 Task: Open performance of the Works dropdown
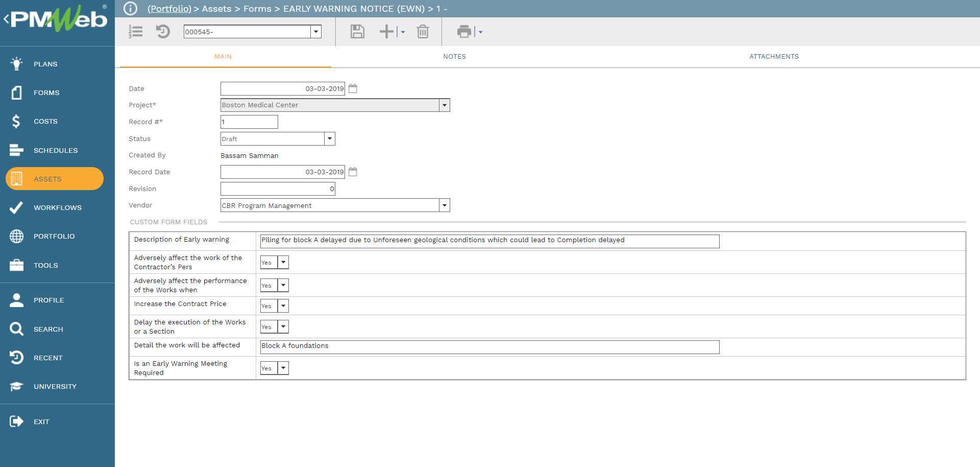(283, 285)
